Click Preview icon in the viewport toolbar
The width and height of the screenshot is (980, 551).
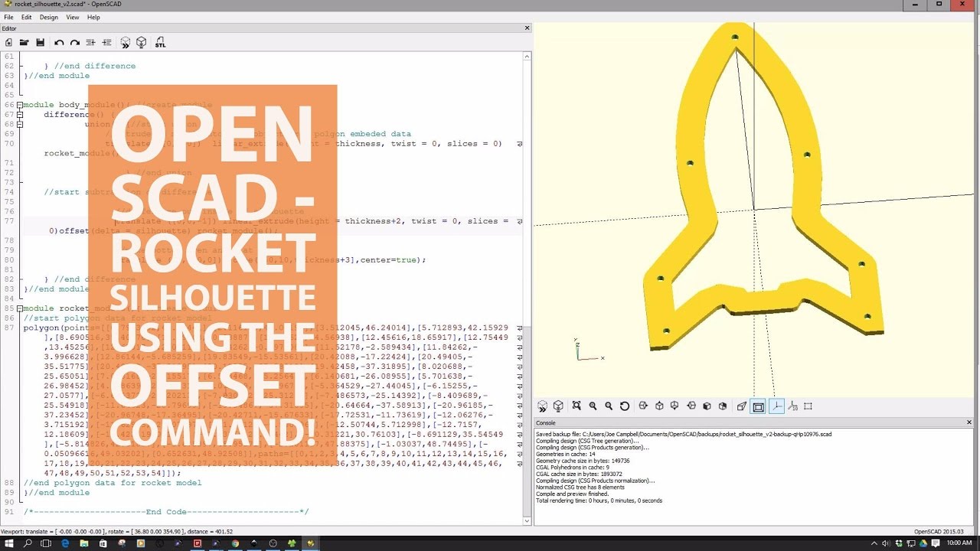542,406
